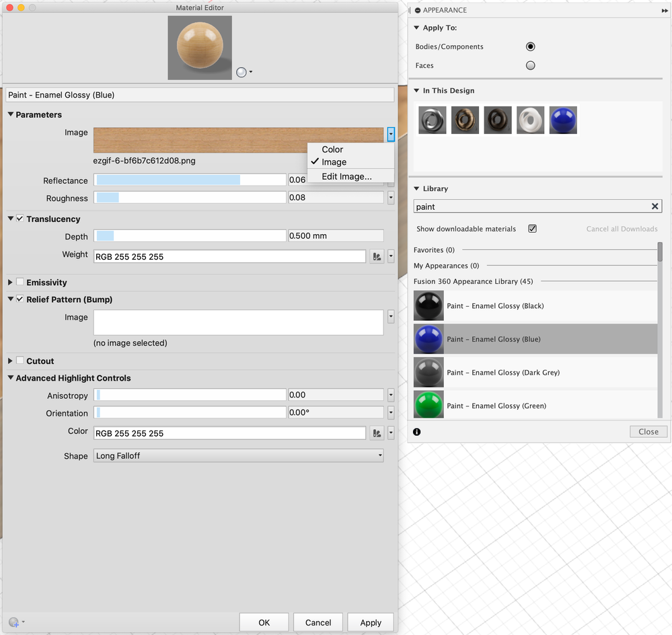Open the Weight color picker icon
672x635 pixels.
[x=377, y=257]
